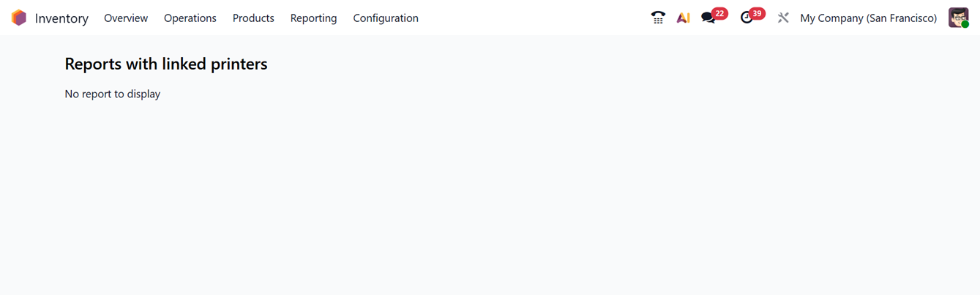Click the red 39 activities badge
This screenshot has width=980, height=295.
pyautogui.click(x=757, y=13)
